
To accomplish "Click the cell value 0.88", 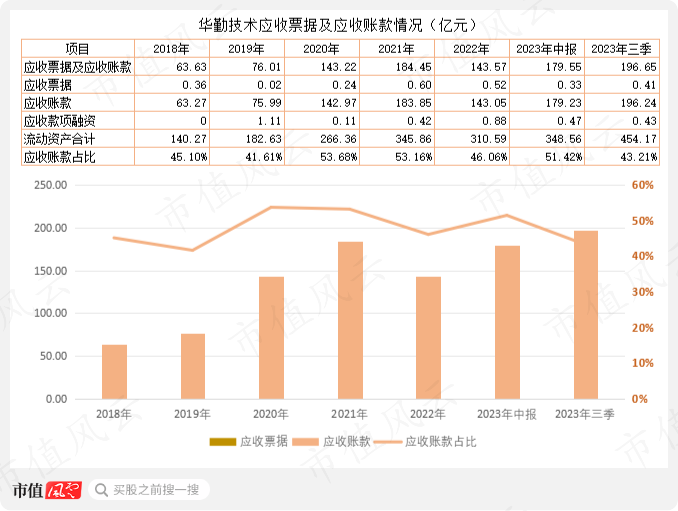I will click(495, 121).
